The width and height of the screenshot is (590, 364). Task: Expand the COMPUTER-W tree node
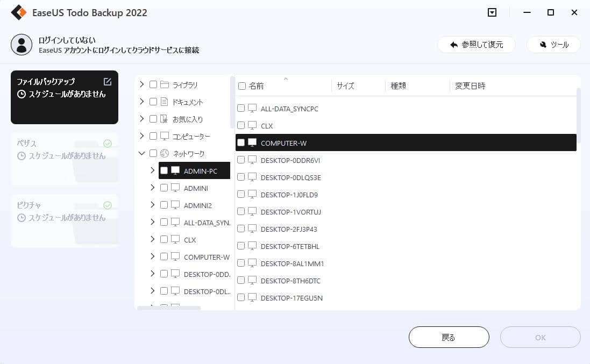(x=152, y=256)
